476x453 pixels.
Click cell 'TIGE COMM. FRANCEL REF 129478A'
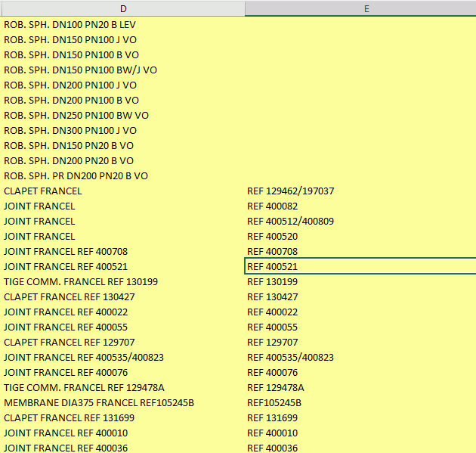[x=123, y=388]
